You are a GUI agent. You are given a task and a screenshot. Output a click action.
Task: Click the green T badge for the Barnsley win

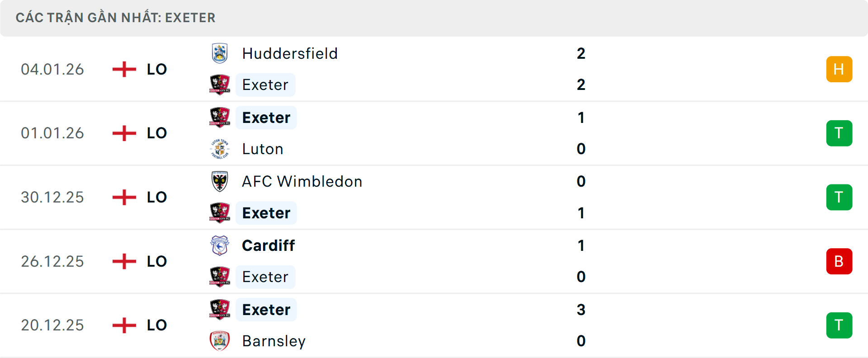839,325
